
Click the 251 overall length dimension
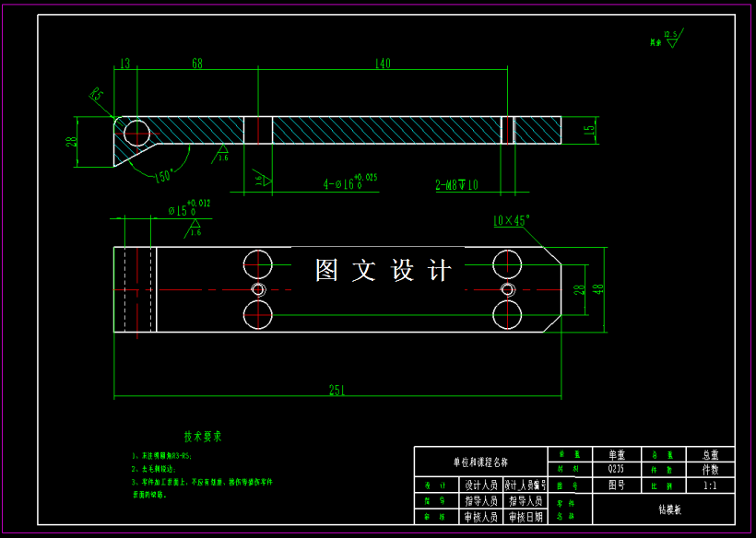pos(337,390)
